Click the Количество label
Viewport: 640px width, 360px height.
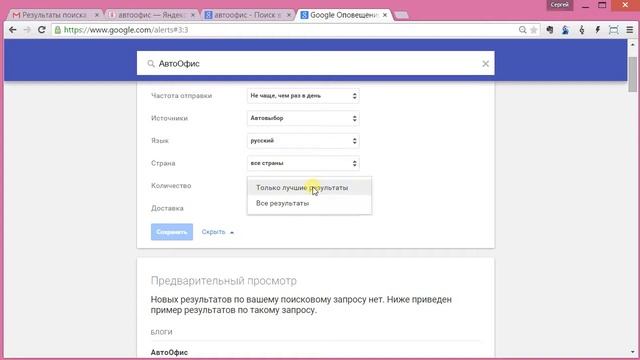click(x=171, y=186)
